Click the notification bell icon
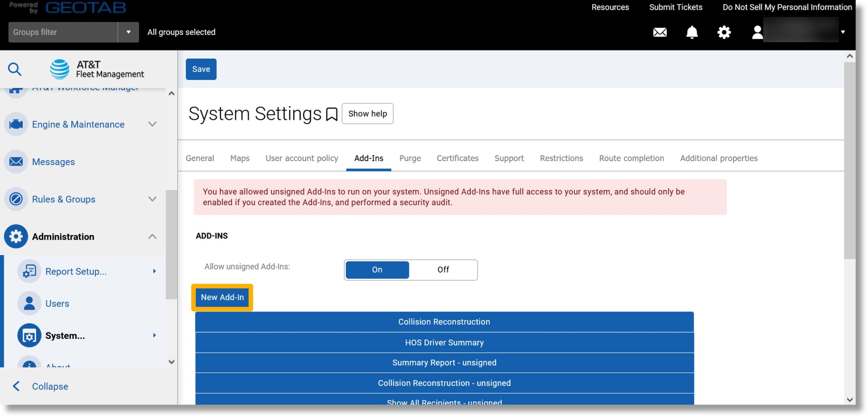 click(692, 32)
